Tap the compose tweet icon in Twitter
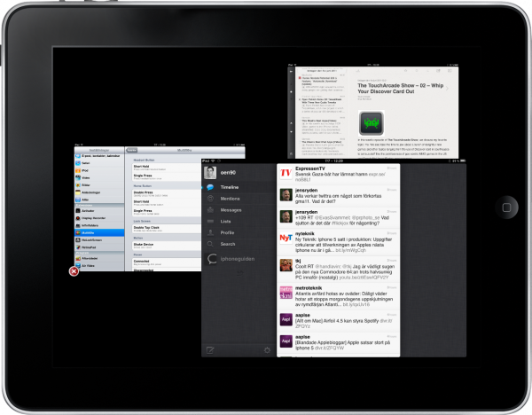The width and height of the screenshot is (532, 415). pyautogui.click(x=210, y=350)
